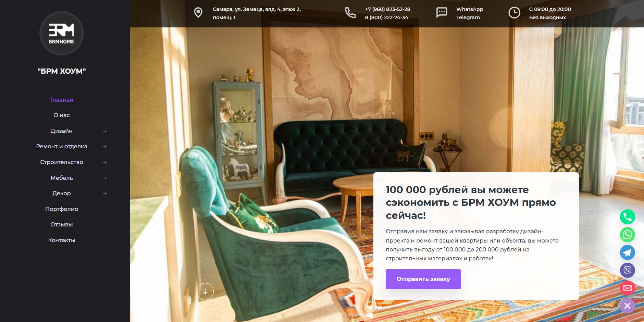The image size is (644, 322).
Task: Open the Контакты menu item
Action: (x=62, y=240)
